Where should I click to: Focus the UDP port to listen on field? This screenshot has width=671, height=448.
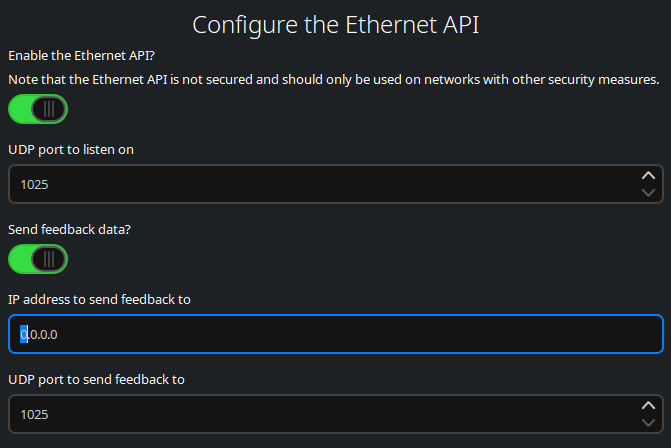point(320,184)
